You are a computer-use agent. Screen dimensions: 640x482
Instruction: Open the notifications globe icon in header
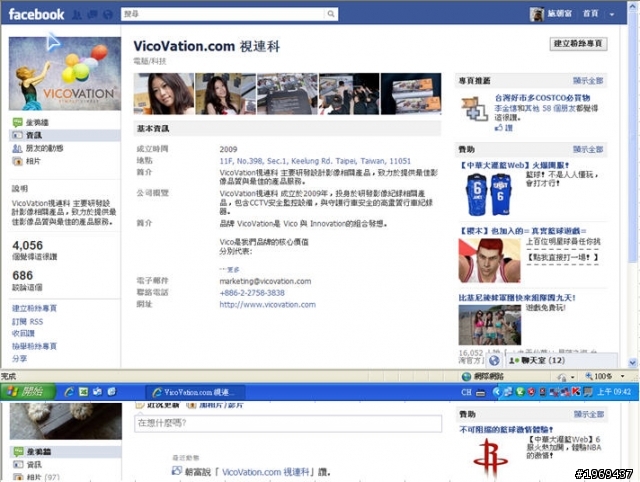point(108,15)
